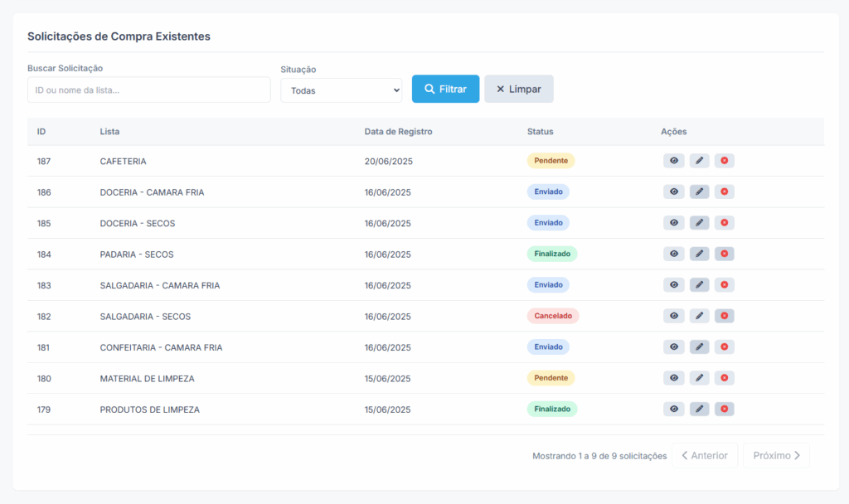Go to Anterior page
The width and height of the screenshot is (849, 504).
(705, 455)
